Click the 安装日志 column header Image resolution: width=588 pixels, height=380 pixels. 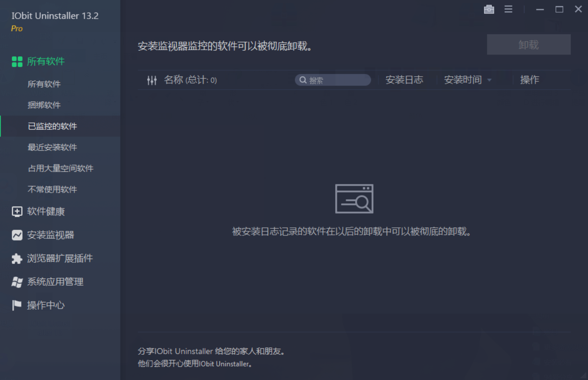click(x=404, y=80)
